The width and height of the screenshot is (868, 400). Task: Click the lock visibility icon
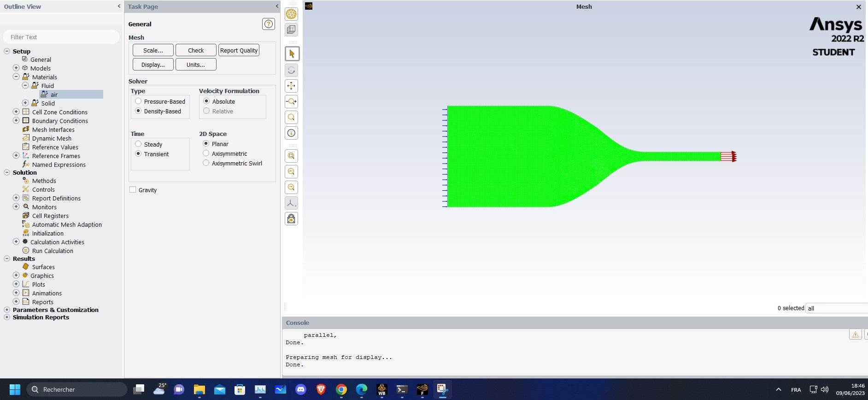pyautogui.click(x=291, y=219)
